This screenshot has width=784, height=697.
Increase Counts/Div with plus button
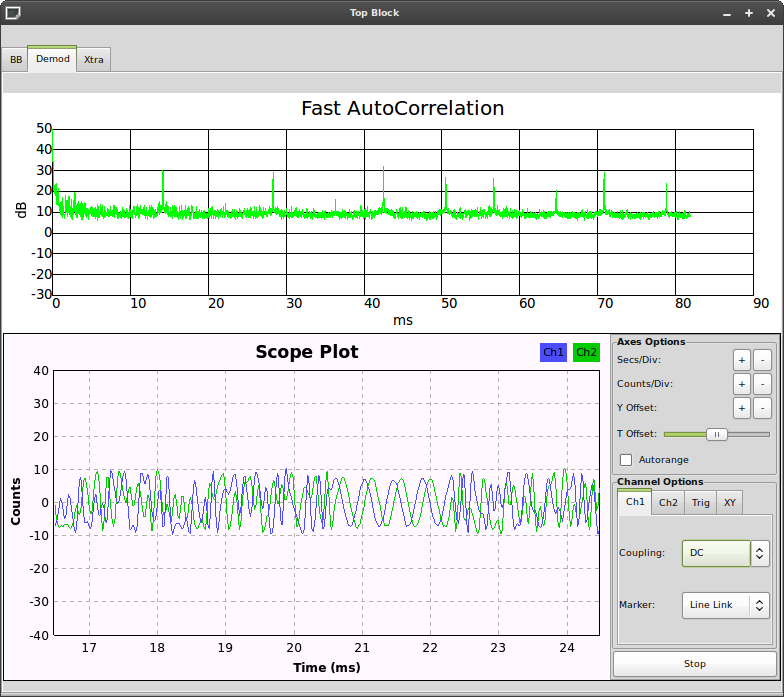pyautogui.click(x=741, y=384)
